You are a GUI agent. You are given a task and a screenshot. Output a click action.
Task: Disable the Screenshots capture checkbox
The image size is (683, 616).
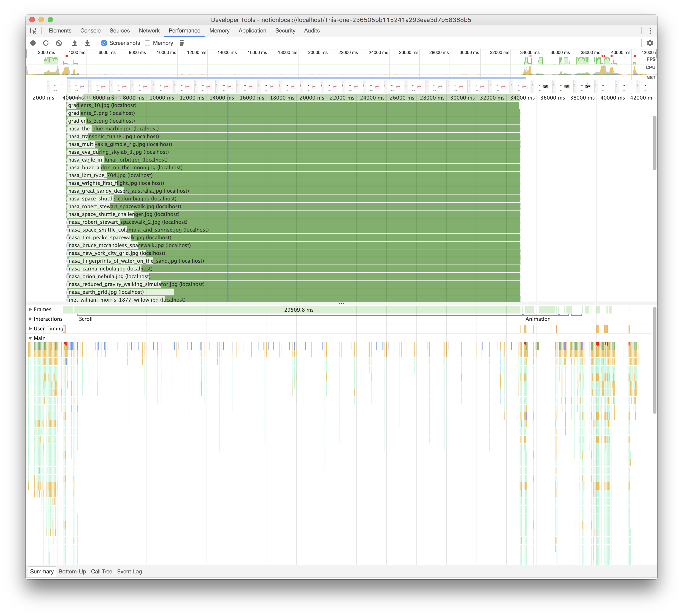click(x=104, y=43)
